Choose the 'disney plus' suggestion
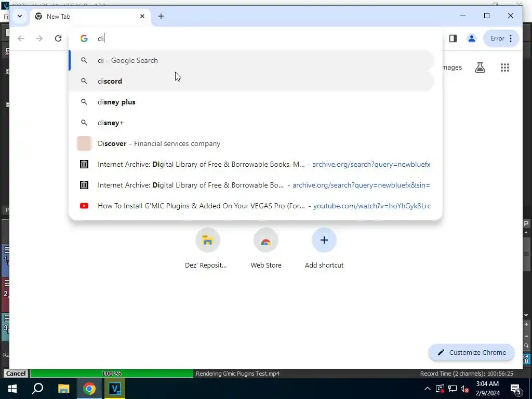532x399 pixels. 252,102
